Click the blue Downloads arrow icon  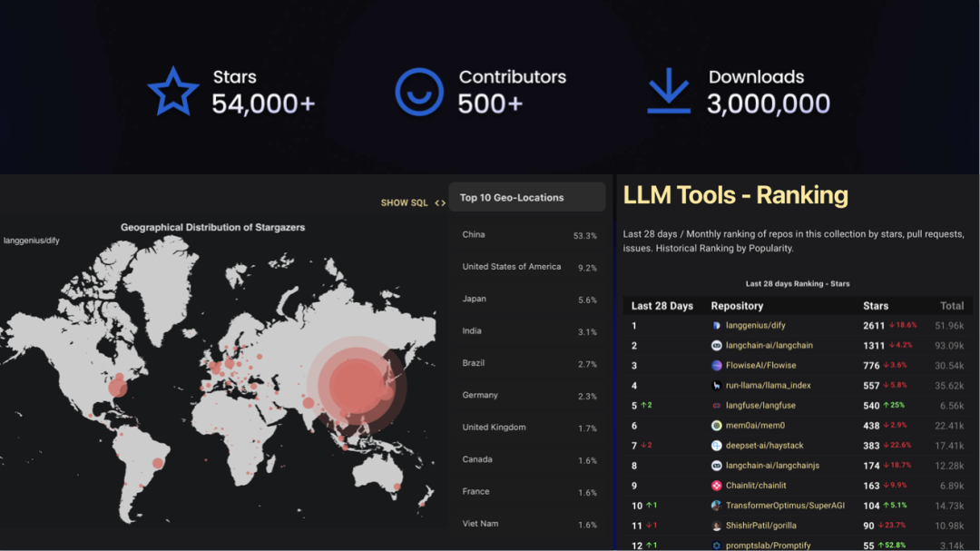click(x=669, y=92)
